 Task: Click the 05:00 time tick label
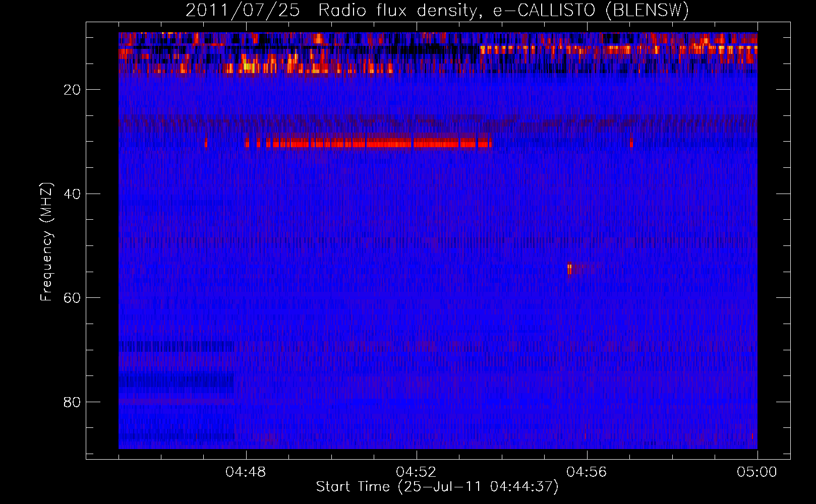pos(757,472)
